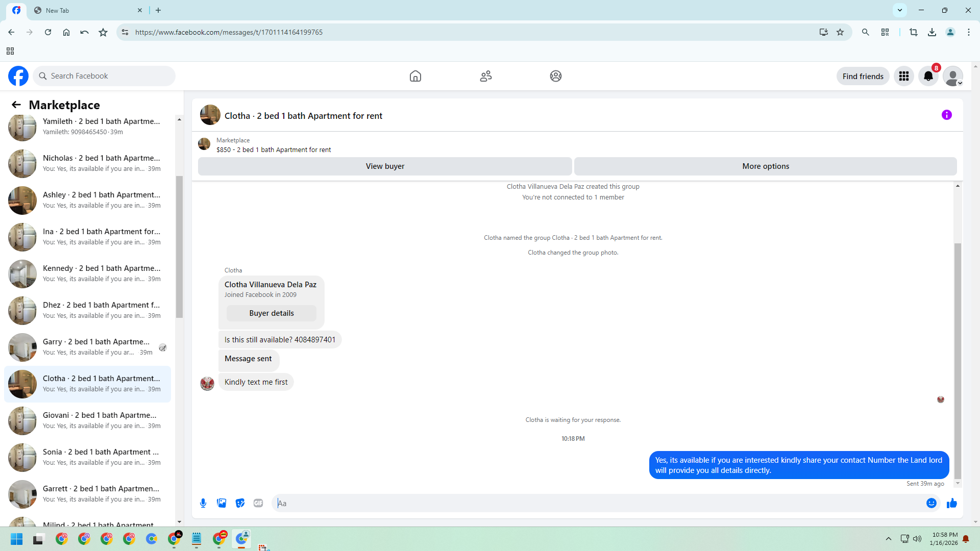Open the sticker picker icon
The height and width of the screenshot is (551, 980).
coord(240,503)
